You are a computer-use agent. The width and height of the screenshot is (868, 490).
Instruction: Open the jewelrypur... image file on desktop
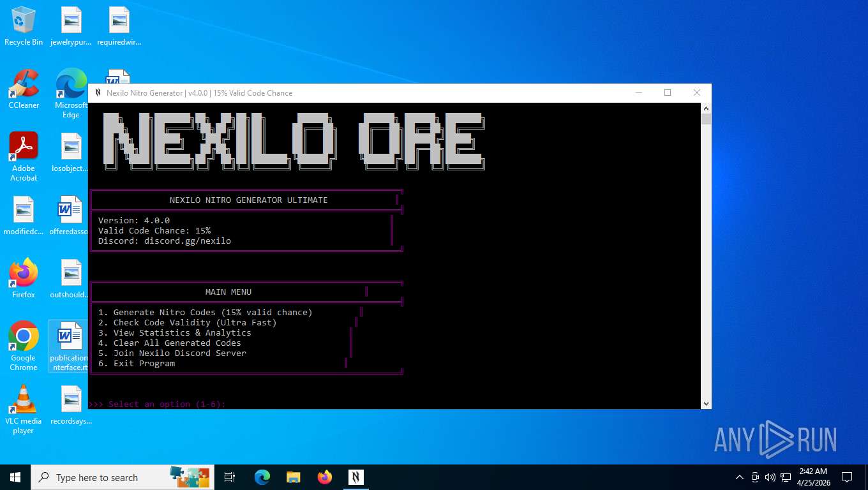[71, 27]
